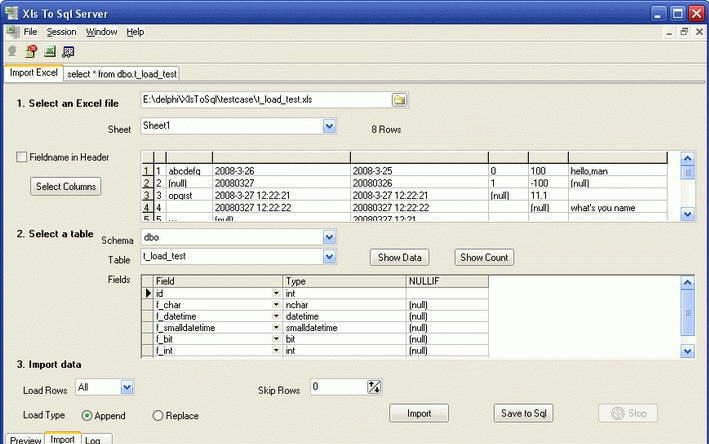Click the Fields grid scrollbar thumb
The height and width of the screenshot is (444, 709).
pos(687,313)
